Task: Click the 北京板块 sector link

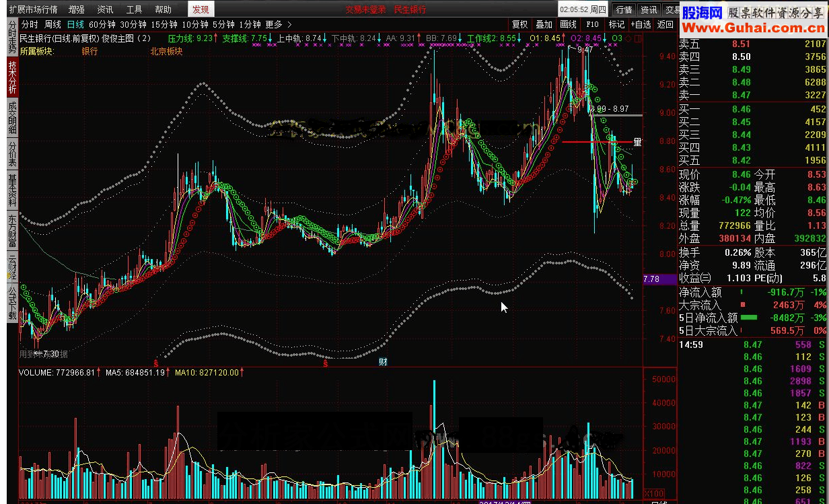Action: 166,50
